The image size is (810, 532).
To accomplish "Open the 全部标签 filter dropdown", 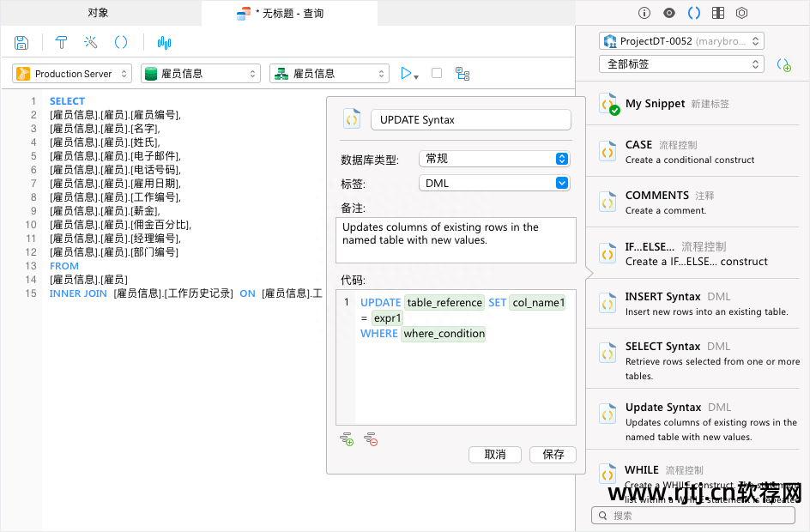I will (x=681, y=64).
